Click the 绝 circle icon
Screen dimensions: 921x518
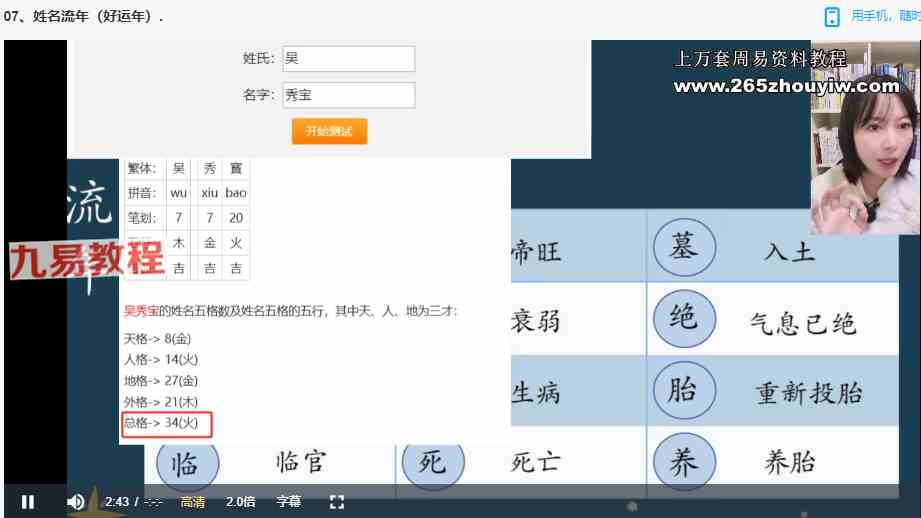683,320
